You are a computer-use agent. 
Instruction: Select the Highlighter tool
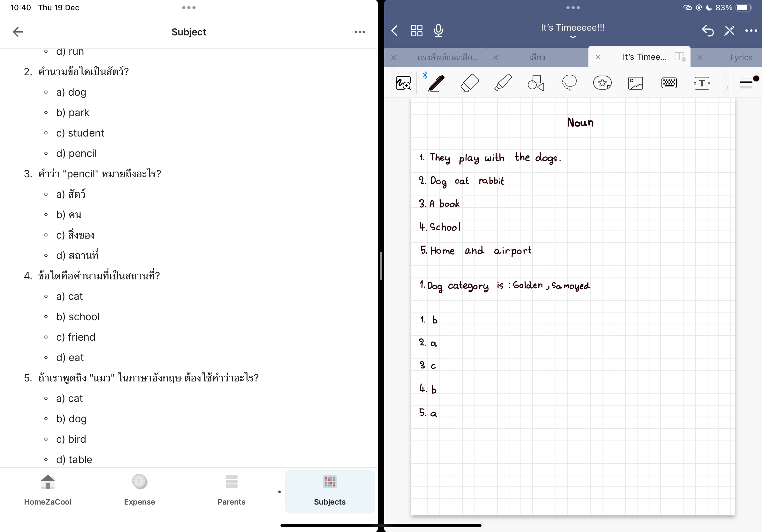click(x=503, y=83)
